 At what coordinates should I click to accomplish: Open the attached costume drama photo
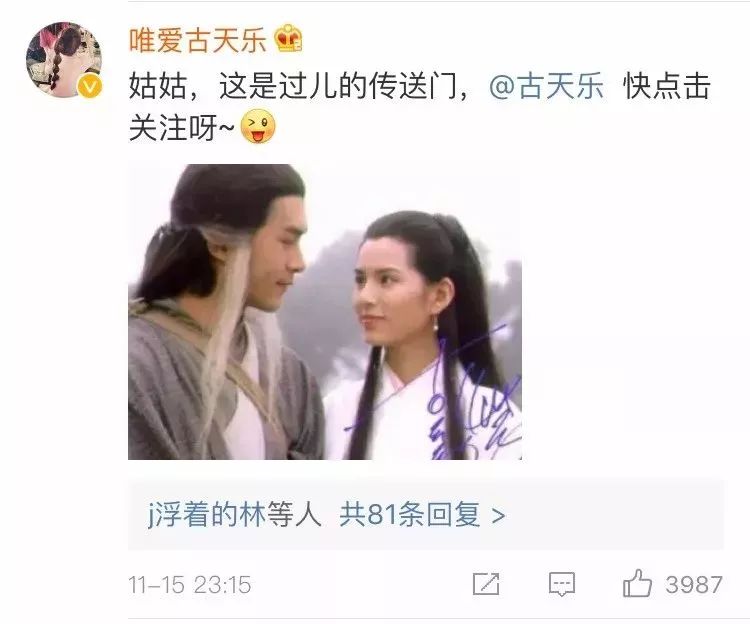coord(325,312)
